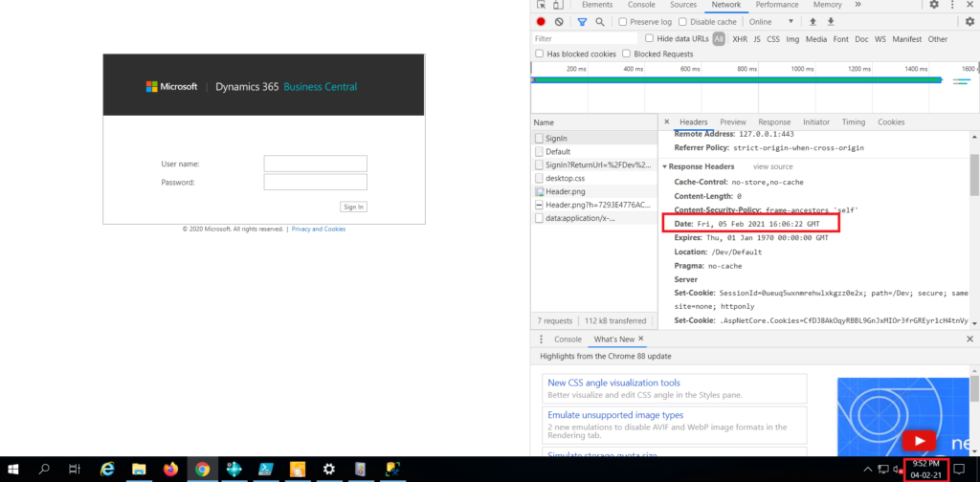The height and width of the screenshot is (482, 980).
Task: Click the Password input field
Action: [315, 183]
